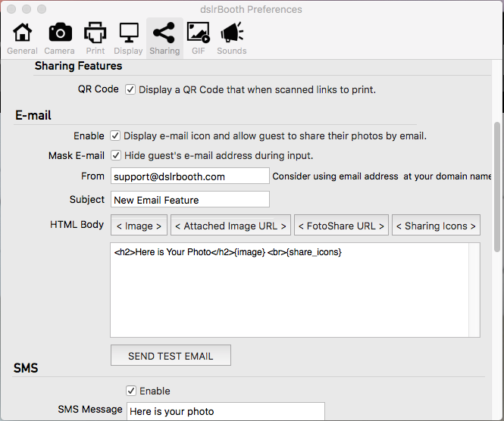The height and width of the screenshot is (421, 504).
Task: Open the General preferences house icon
Action: pos(22,32)
